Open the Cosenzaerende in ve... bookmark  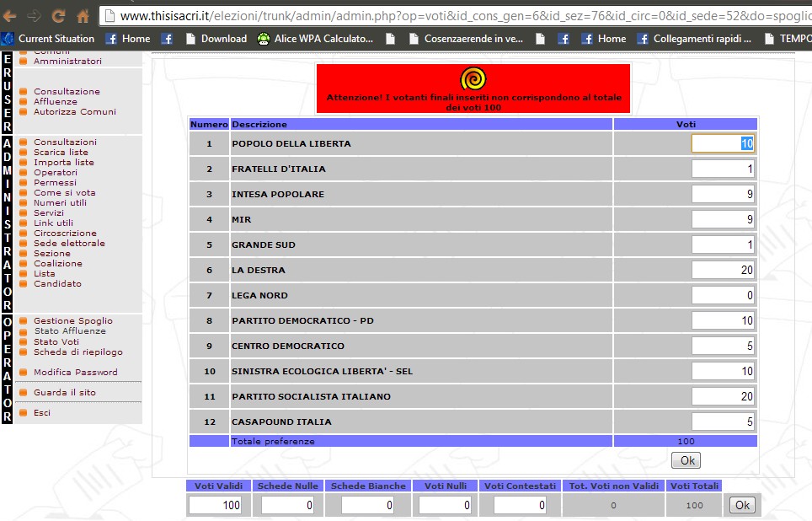click(x=466, y=39)
